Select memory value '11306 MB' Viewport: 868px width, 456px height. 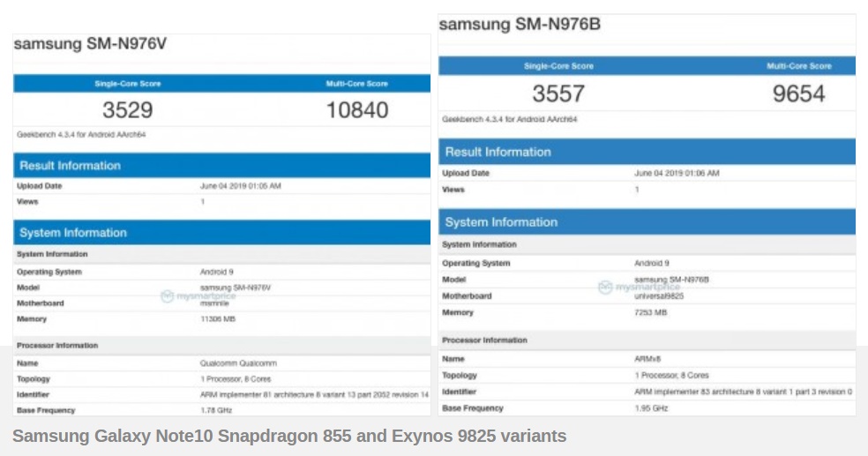pyautogui.click(x=218, y=318)
